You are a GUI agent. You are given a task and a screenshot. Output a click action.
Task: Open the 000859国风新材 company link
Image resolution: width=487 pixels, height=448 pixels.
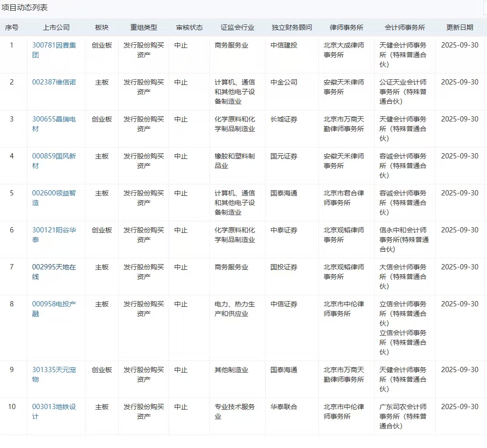(x=54, y=161)
